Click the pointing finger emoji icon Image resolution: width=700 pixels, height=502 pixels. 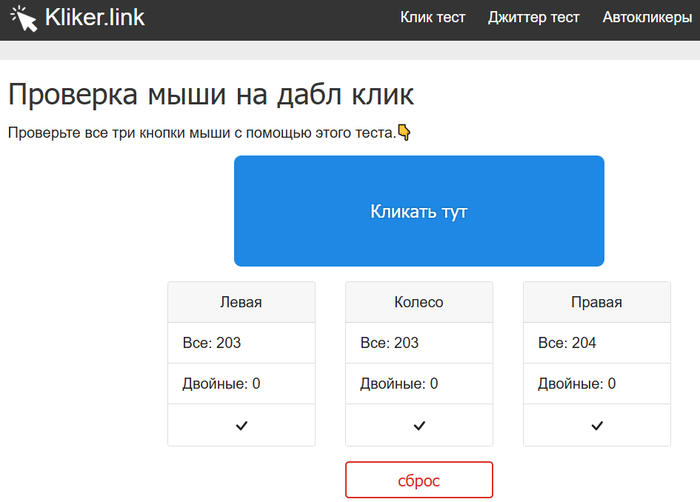[x=405, y=132]
